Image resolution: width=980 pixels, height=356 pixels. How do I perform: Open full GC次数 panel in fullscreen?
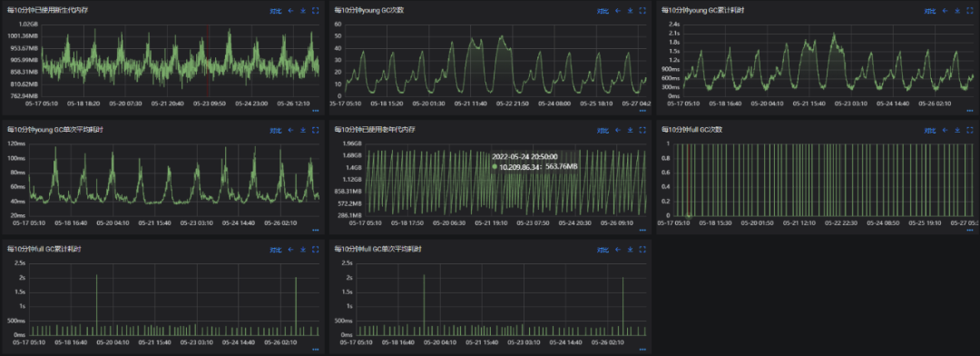pyautogui.click(x=970, y=130)
